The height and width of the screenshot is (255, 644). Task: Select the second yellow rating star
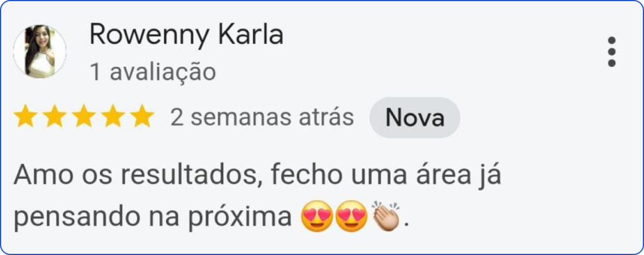(54, 116)
